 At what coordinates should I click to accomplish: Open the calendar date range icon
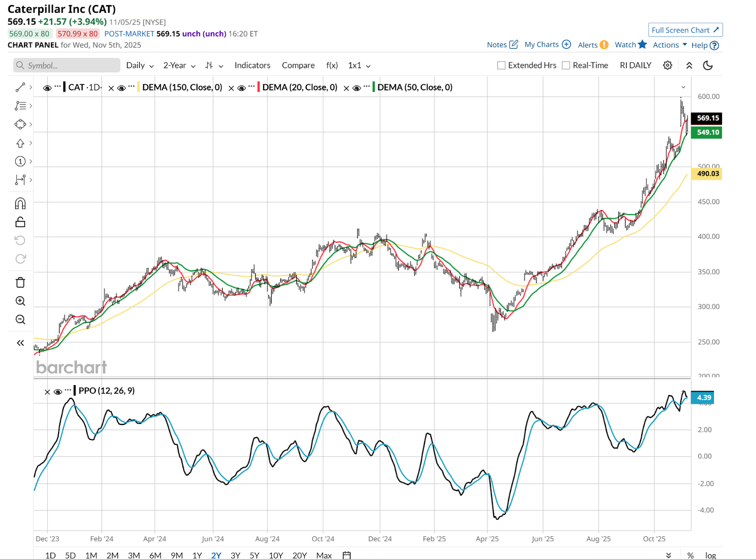[347, 555]
